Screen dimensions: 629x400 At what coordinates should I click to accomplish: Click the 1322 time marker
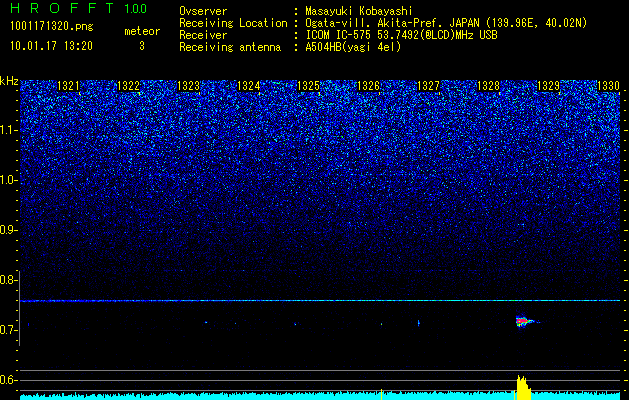(128, 86)
